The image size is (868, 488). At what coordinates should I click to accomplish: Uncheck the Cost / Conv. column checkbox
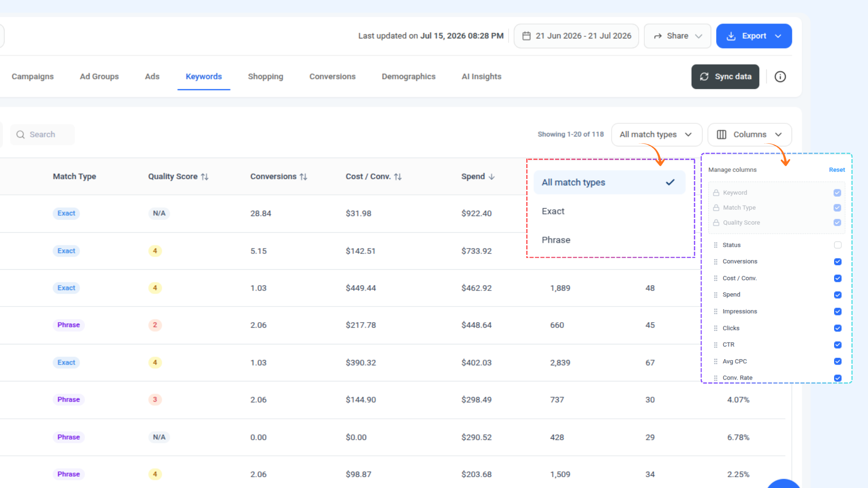coord(838,278)
